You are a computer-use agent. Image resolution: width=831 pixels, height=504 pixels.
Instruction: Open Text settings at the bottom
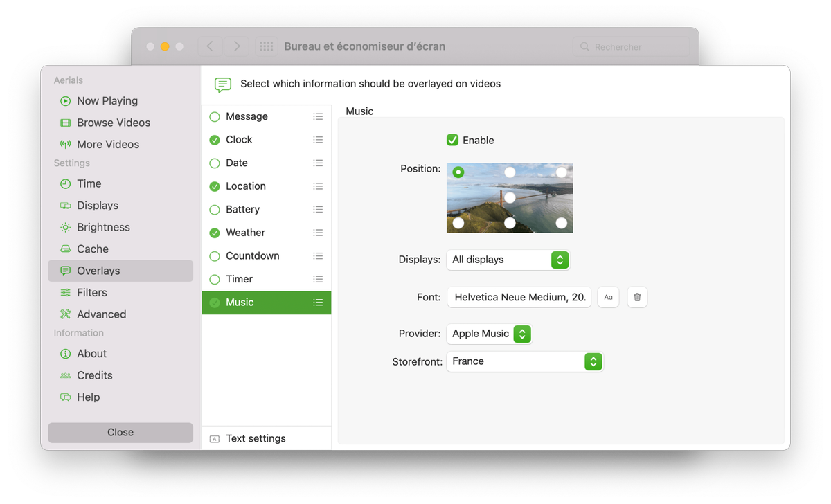coord(255,438)
